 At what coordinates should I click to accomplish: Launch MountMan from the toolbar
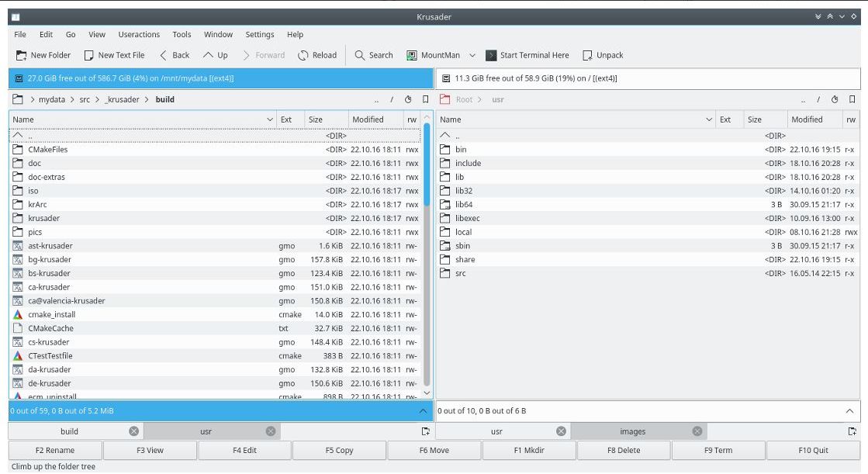point(434,55)
